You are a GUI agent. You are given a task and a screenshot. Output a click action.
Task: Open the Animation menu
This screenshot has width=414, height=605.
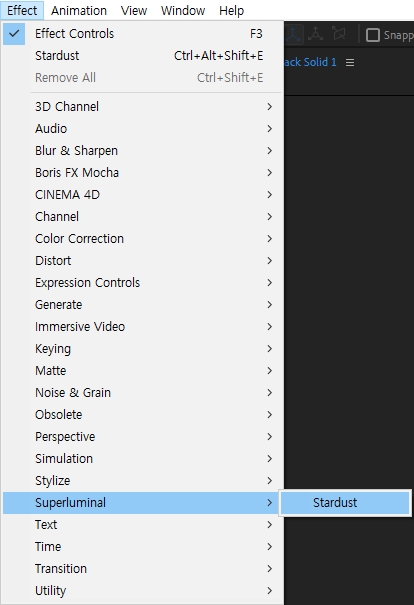point(79,10)
